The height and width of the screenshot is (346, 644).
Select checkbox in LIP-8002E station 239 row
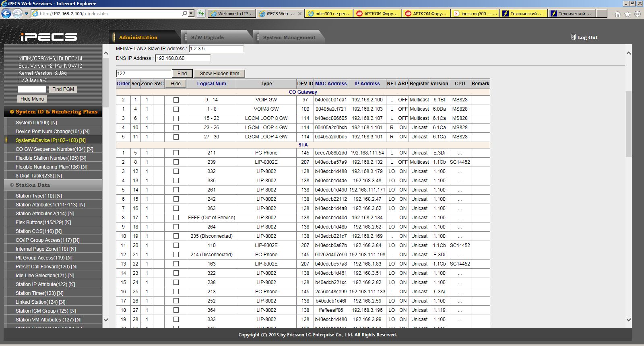[x=176, y=162]
